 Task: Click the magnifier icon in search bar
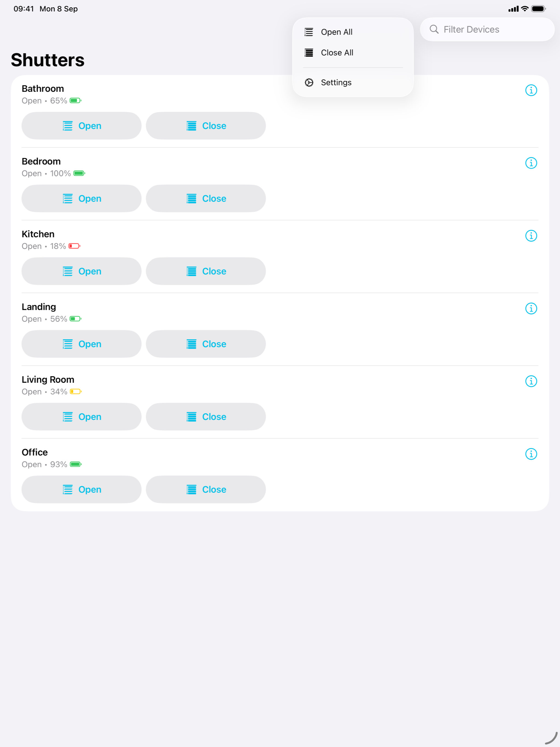[434, 29]
